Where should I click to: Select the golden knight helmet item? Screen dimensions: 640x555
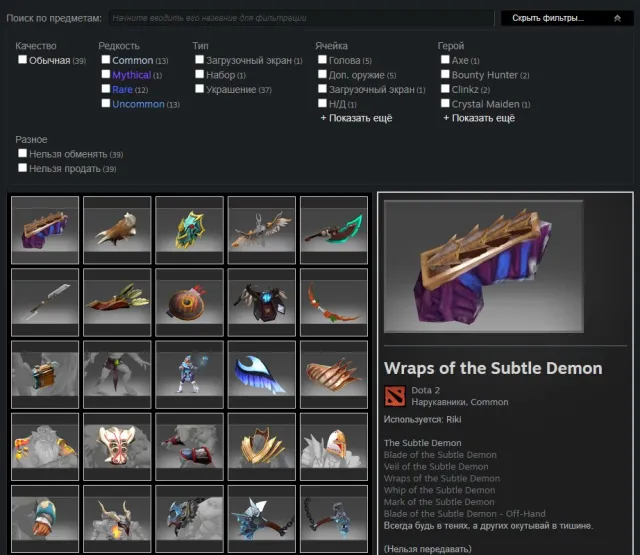(x=333, y=447)
